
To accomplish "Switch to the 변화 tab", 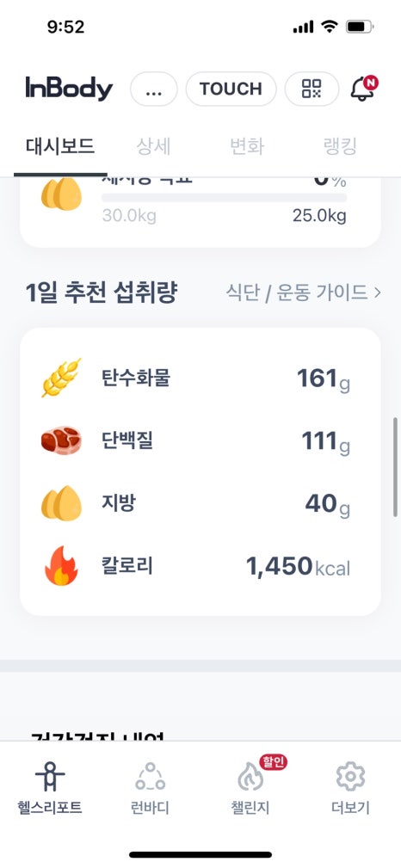I will click(x=247, y=147).
